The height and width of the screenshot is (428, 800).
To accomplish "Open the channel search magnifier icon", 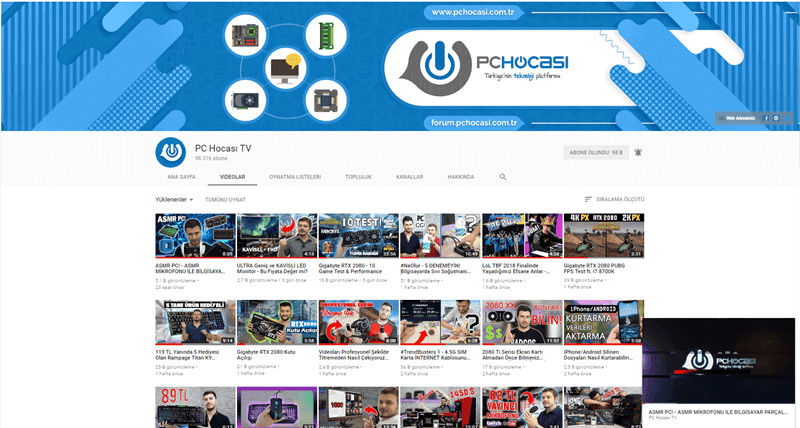I will [x=503, y=177].
